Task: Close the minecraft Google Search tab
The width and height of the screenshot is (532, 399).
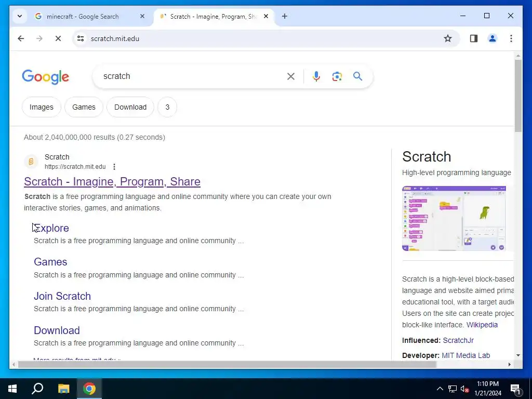Action: point(142,16)
